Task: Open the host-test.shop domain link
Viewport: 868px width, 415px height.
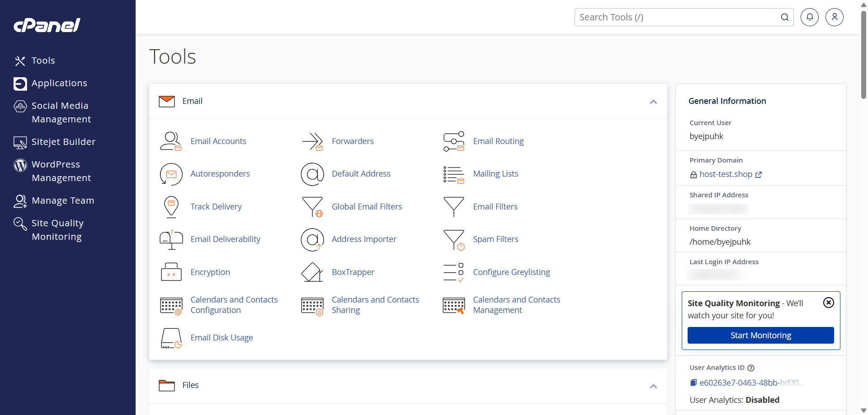Action: coord(726,174)
